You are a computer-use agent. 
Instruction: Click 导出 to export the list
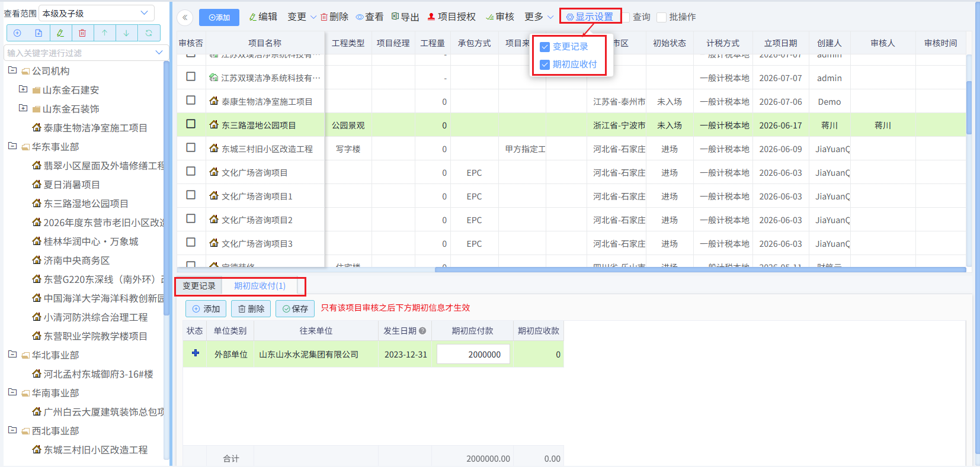point(405,17)
